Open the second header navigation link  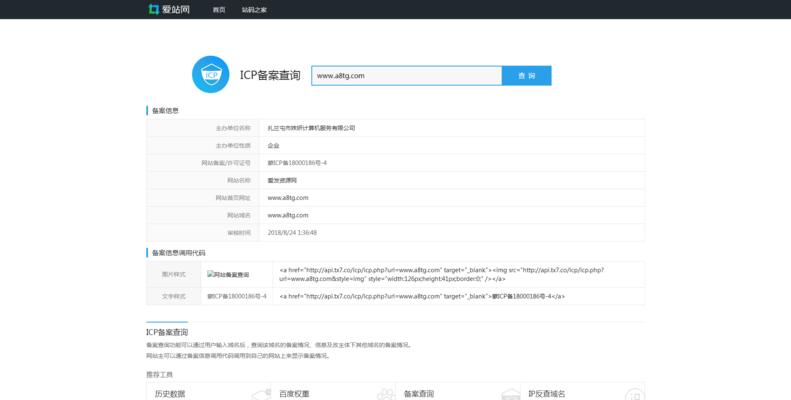click(x=254, y=10)
